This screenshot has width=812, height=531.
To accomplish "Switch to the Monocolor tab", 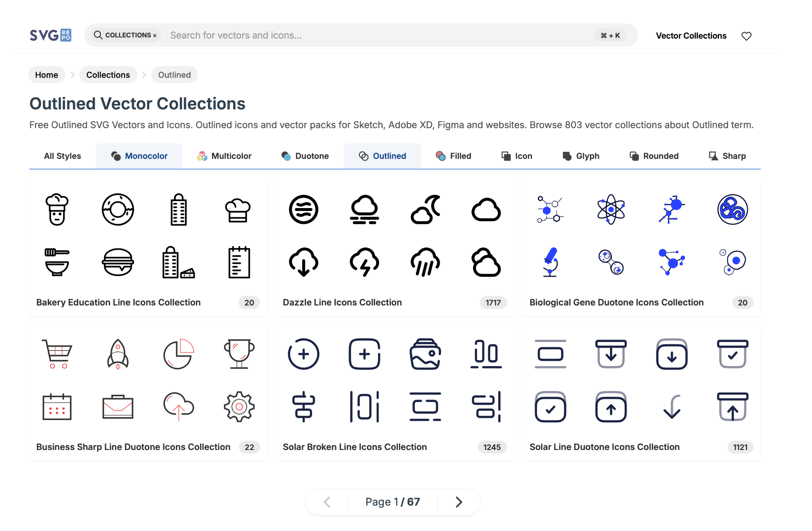I will coord(139,156).
